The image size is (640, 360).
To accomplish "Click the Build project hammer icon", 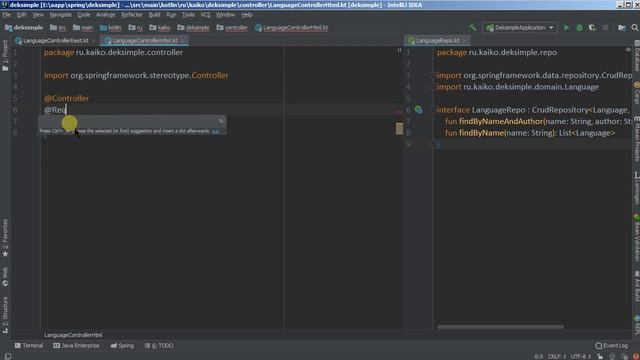I will pyautogui.click(x=473, y=28).
